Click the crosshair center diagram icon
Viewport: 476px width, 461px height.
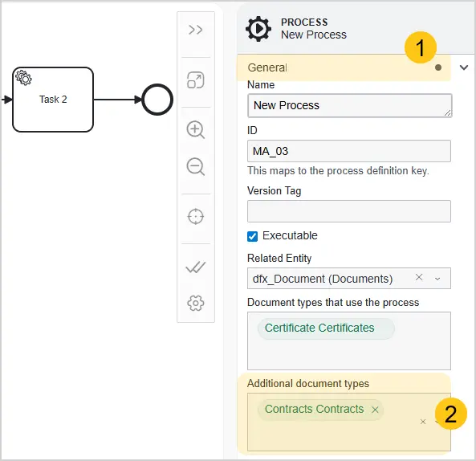[x=196, y=217]
